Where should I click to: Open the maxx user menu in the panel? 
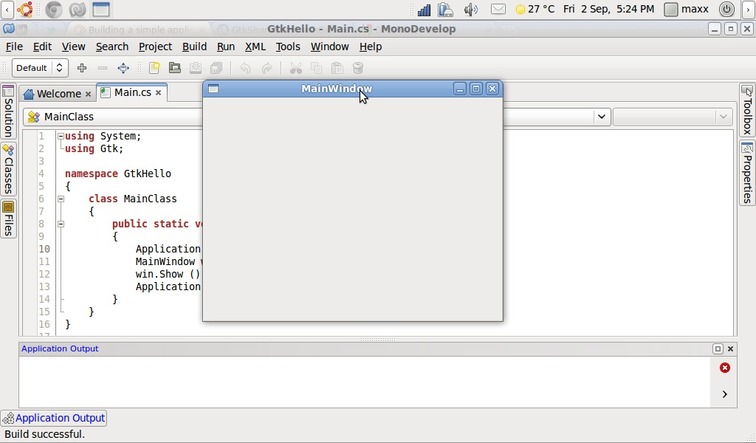coord(687,9)
